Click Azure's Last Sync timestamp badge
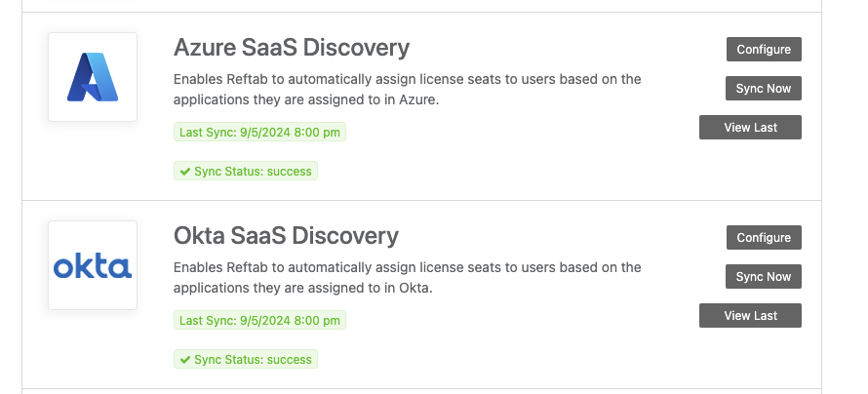This screenshot has height=394, width=868. tap(259, 132)
